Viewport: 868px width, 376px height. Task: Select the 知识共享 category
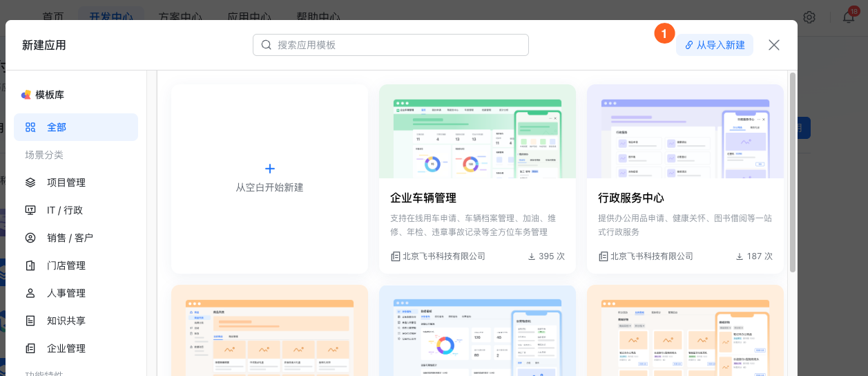pyautogui.click(x=76, y=321)
